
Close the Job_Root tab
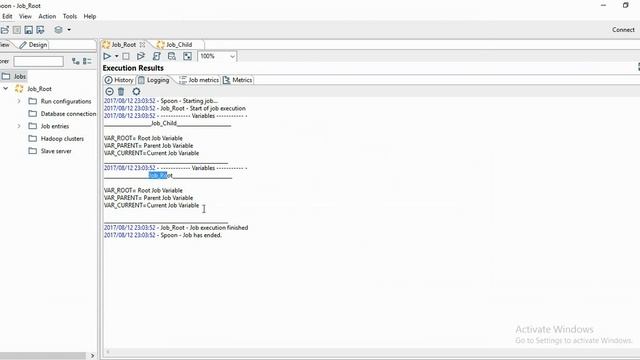click(x=142, y=44)
